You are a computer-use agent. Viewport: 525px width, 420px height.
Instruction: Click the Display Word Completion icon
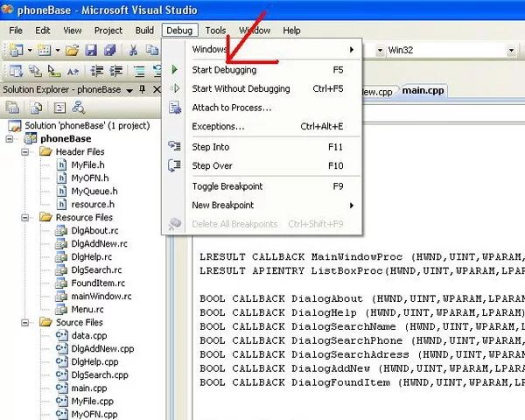pyautogui.click(x=73, y=71)
